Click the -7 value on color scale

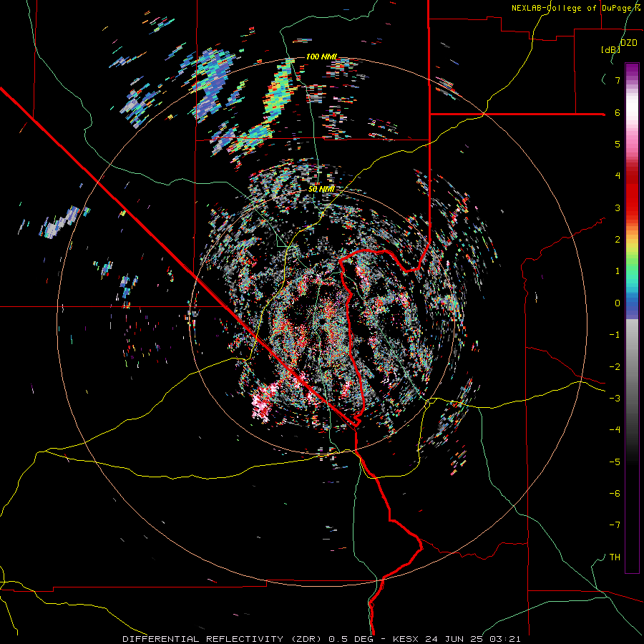click(x=615, y=525)
